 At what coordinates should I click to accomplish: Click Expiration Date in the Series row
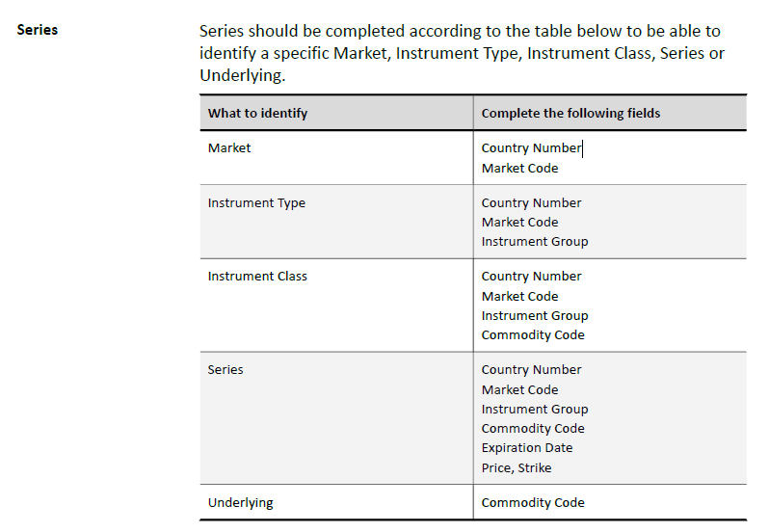pyautogui.click(x=527, y=447)
